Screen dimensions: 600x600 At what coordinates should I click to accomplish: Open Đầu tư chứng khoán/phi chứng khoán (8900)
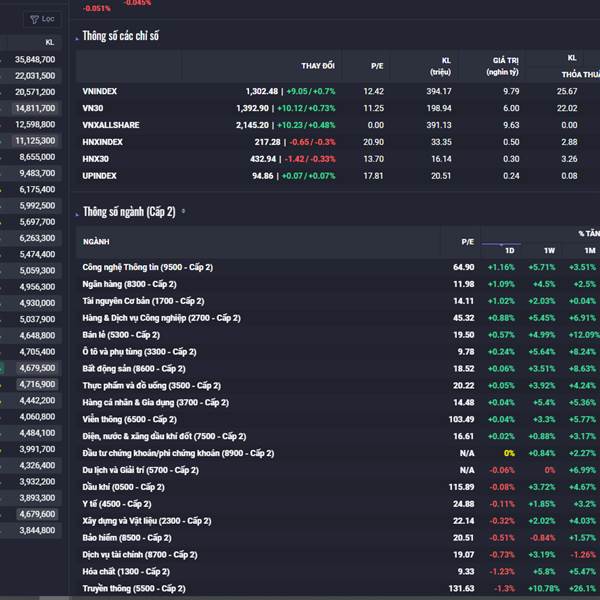tap(178, 453)
